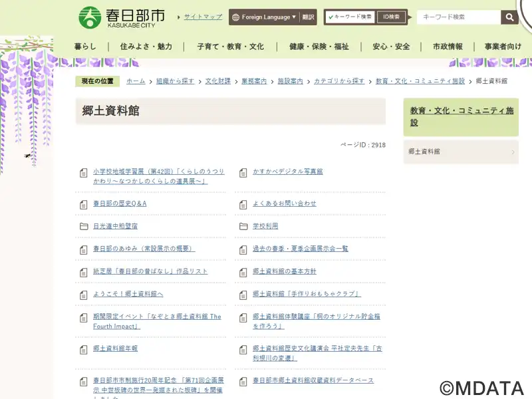Click page icon beside なぞとき郷土資料館 link
The height and width of the screenshot is (399, 532).
pos(84,318)
